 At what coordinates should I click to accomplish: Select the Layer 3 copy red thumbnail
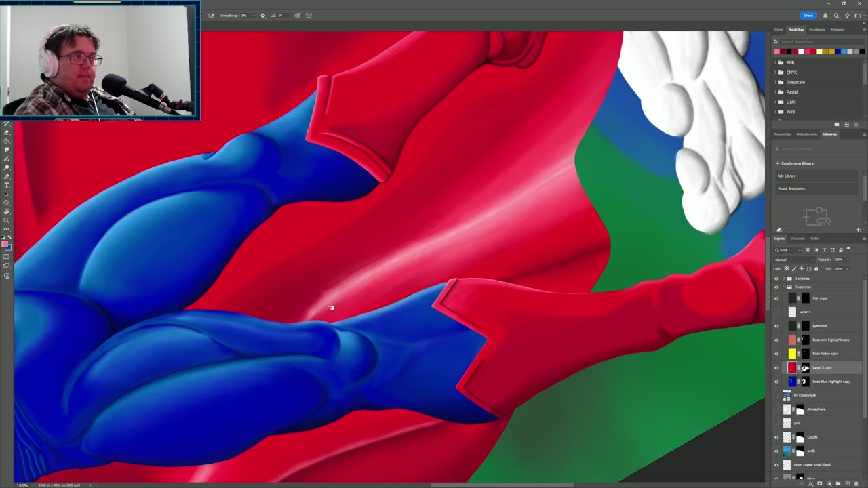pyautogui.click(x=792, y=367)
